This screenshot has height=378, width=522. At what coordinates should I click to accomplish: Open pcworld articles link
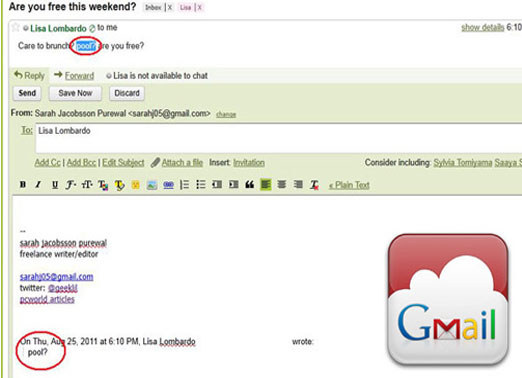tap(47, 299)
